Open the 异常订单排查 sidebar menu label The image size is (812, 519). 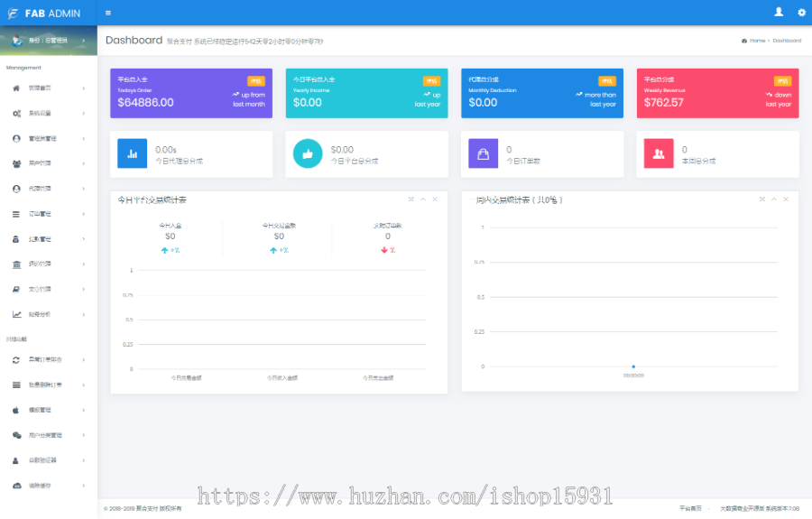(45, 359)
